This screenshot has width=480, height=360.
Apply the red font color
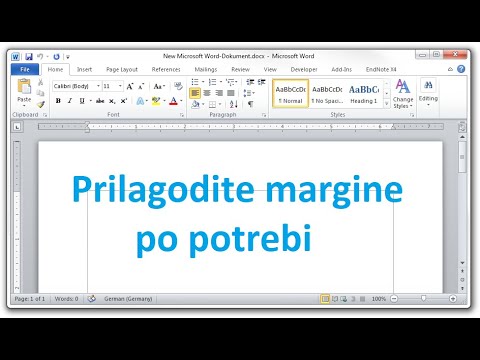pos(173,101)
